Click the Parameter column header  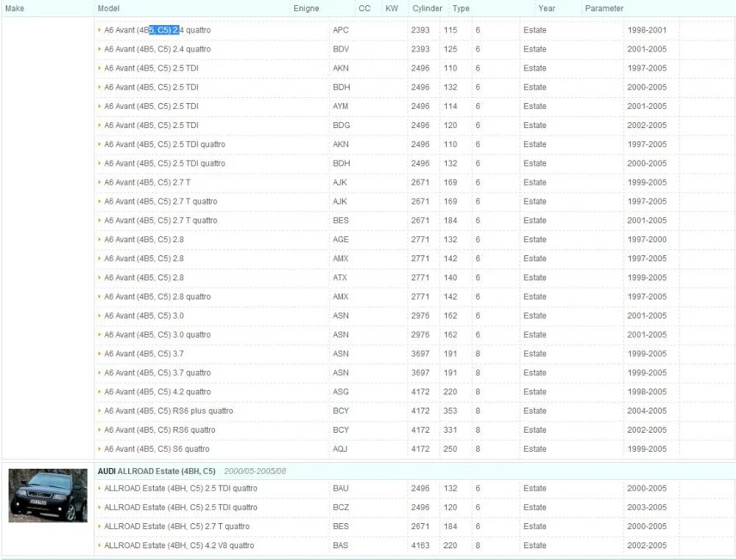(604, 8)
